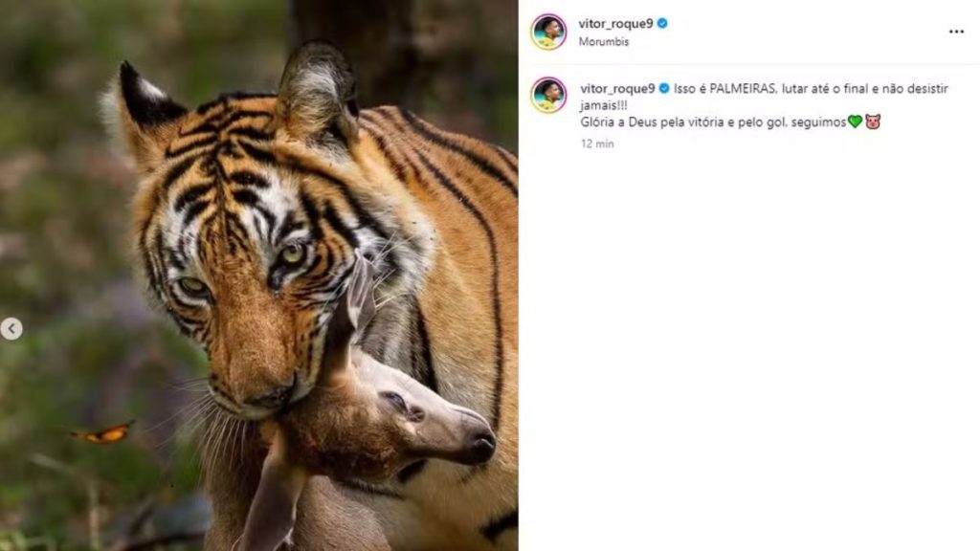Click the pig face emoji in the caption
This screenshot has width=980, height=551.
(x=875, y=121)
